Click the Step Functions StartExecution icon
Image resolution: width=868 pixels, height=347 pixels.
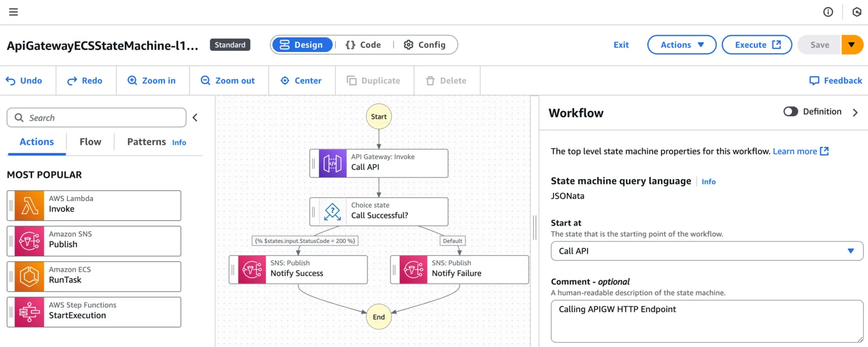[x=29, y=312]
